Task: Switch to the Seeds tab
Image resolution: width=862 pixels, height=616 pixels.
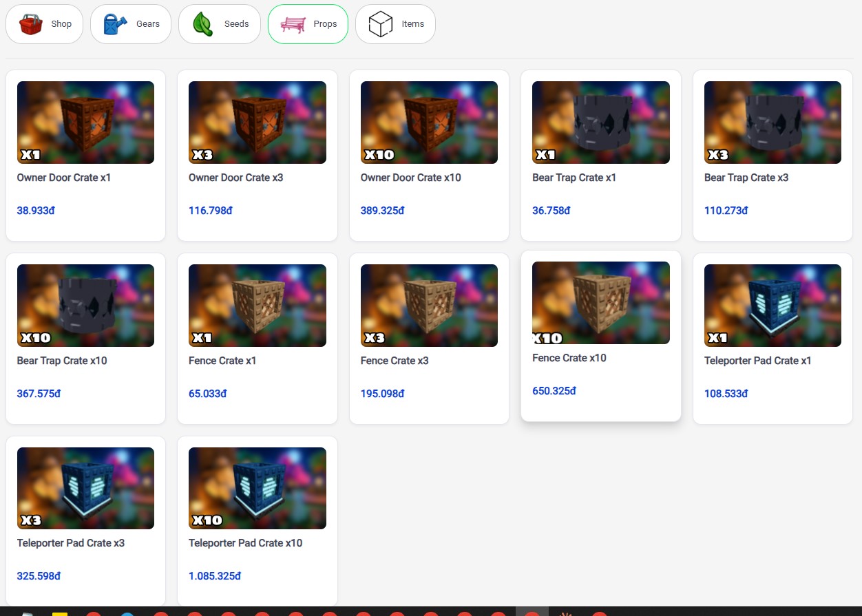Action: [220, 24]
